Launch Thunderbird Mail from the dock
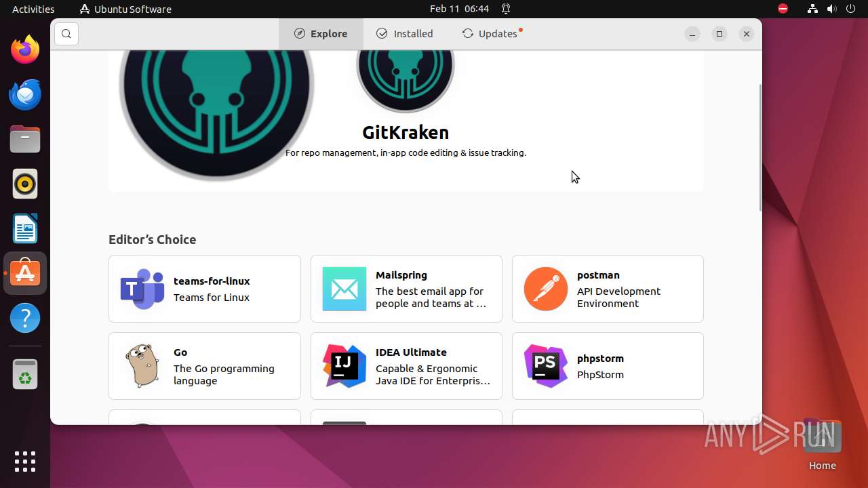The width and height of the screenshot is (868, 488). tap(25, 94)
